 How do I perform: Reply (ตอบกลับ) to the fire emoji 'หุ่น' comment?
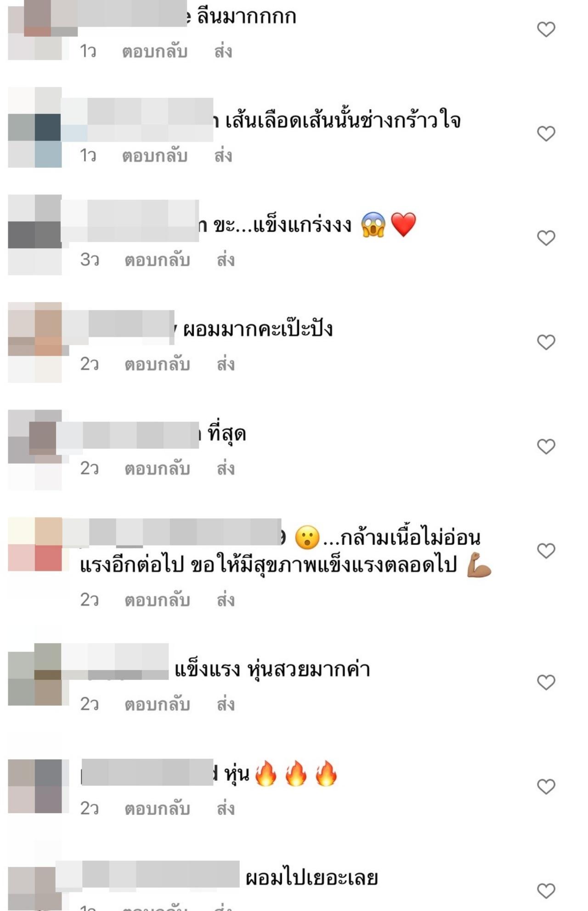pos(157,809)
